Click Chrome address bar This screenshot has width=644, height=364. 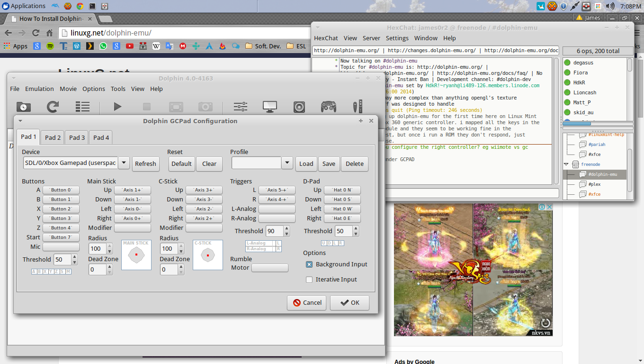point(185,33)
